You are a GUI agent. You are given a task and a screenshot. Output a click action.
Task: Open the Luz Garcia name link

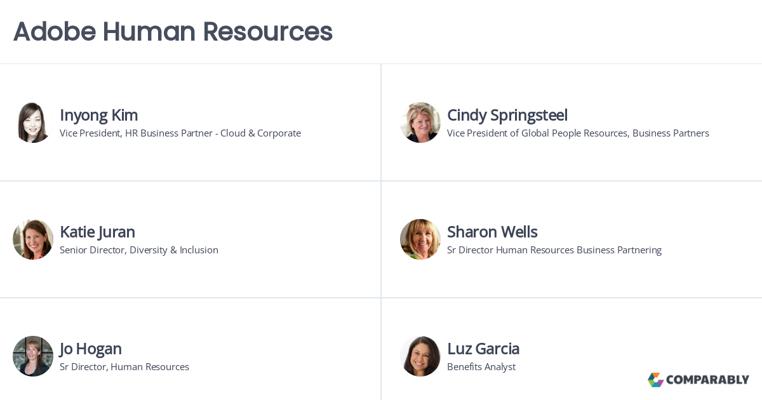[x=483, y=348]
